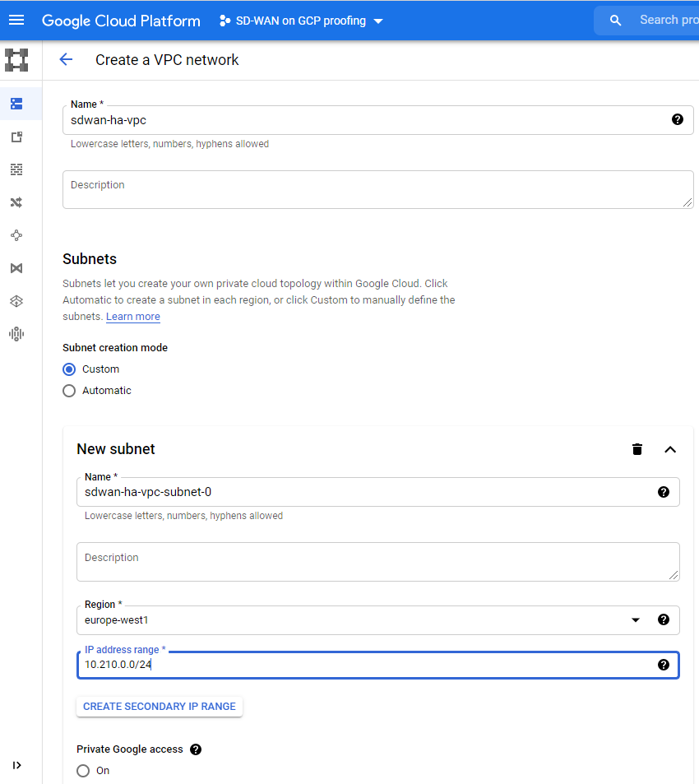Click the VPC Name field with sdwan-ha-vpc
The height and width of the screenshot is (784, 699).
(x=377, y=120)
